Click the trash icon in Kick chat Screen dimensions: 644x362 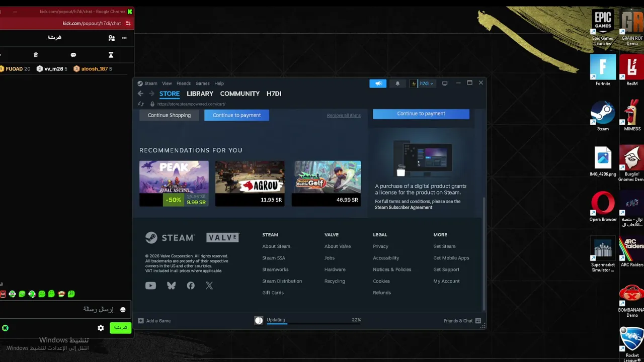(36, 55)
